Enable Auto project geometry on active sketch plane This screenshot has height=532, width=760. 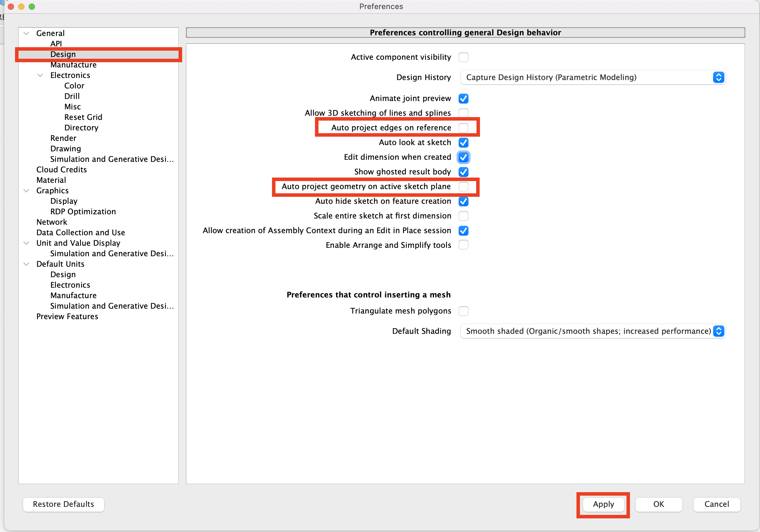[464, 187]
